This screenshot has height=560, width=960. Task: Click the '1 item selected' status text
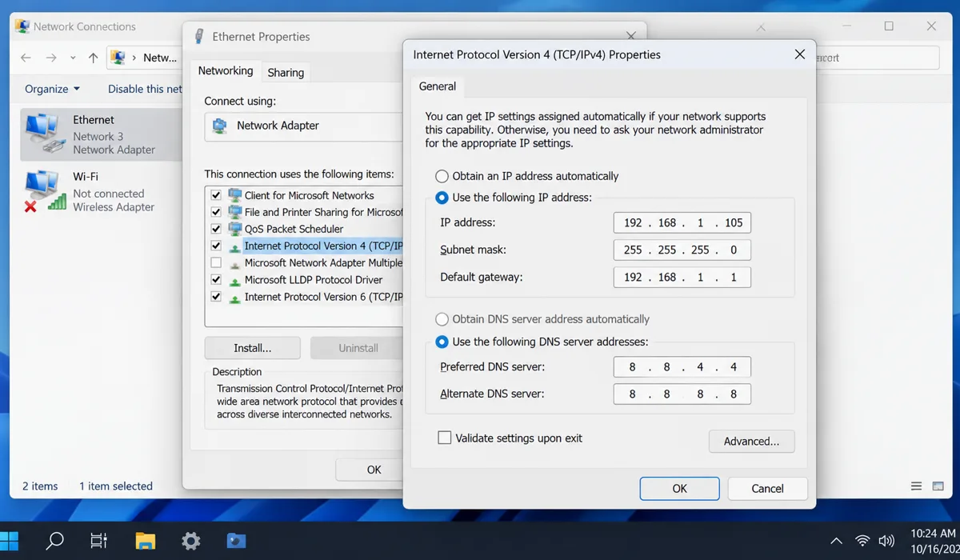tap(116, 486)
